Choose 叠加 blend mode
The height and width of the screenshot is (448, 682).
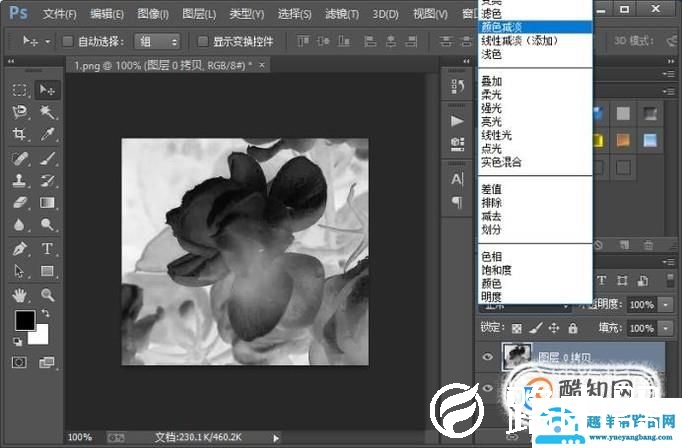(x=535, y=81)
